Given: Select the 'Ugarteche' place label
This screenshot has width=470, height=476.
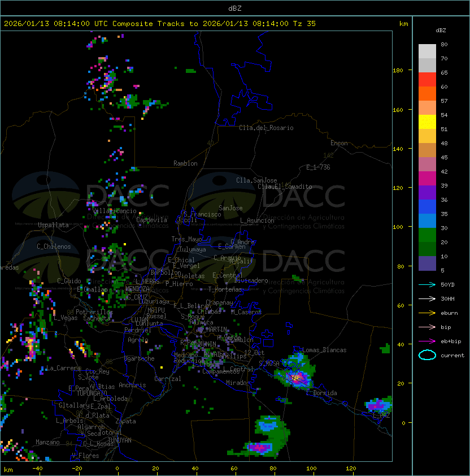Looking at the screenshot, I should click(x=140, y=358).
